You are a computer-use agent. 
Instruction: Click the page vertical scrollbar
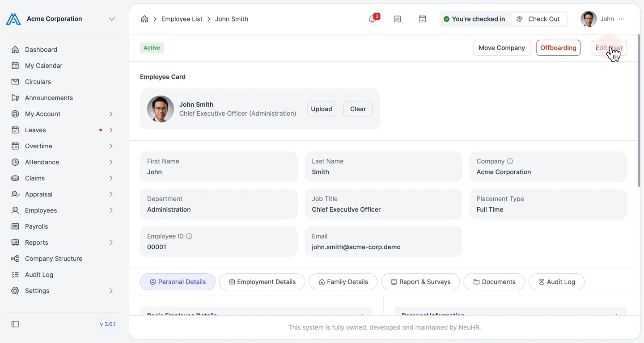[x=638, y=111]
